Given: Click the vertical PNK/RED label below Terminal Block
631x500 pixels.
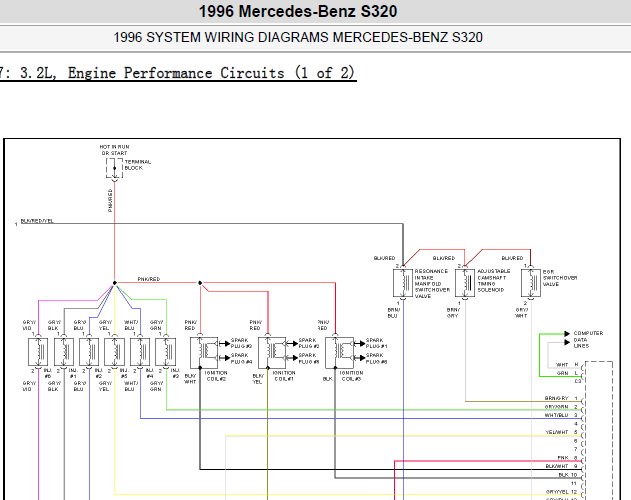Looking at the screenshot, I should (x=110, y=200).
